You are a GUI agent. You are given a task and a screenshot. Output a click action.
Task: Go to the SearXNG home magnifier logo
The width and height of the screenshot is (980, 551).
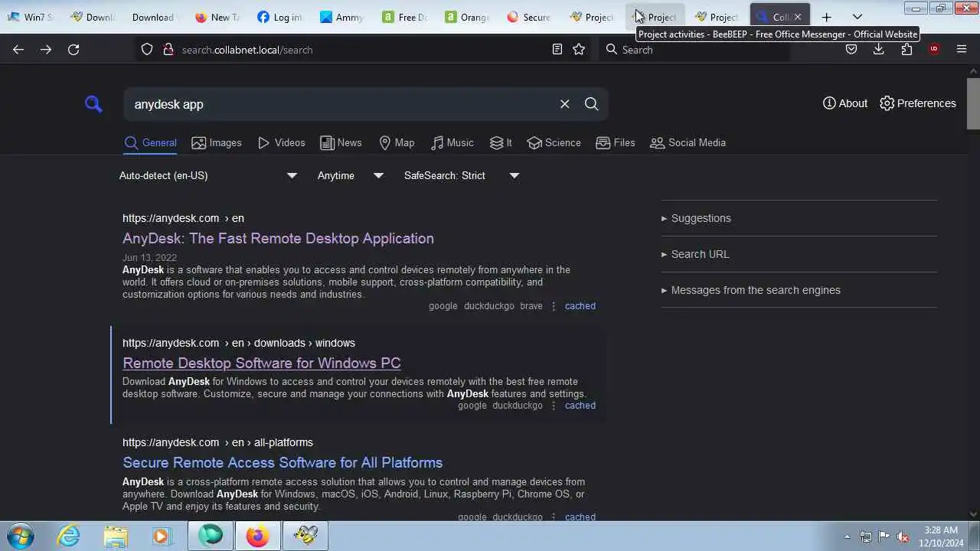point(93,104)
